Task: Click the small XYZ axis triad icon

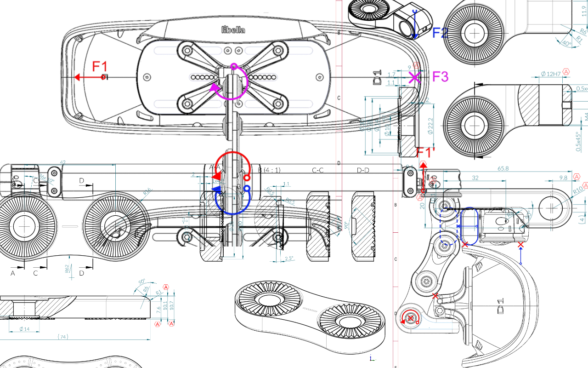Action: click(371, 358)
